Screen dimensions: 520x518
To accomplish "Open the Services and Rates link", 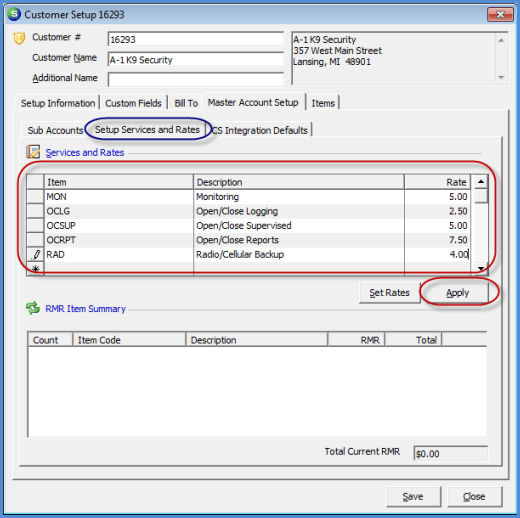I will (x=85, y=153).
